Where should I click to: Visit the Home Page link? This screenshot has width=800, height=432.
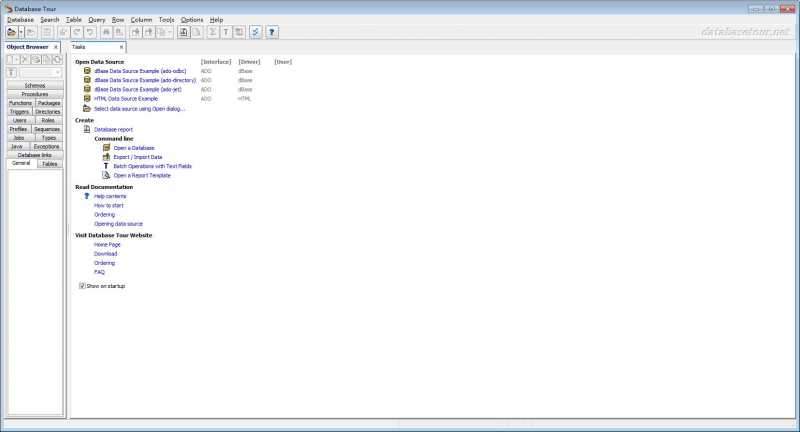[x=107, y=245]
